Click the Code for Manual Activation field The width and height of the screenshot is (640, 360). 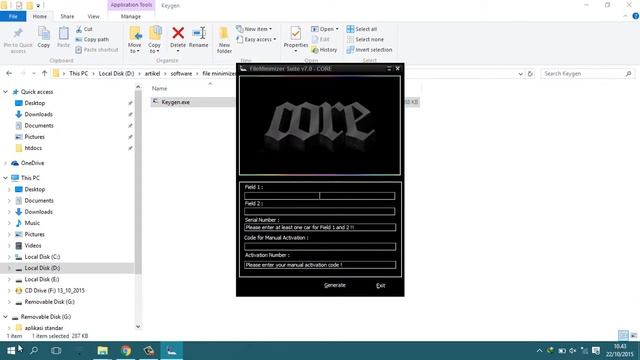[x=320, y=247]
